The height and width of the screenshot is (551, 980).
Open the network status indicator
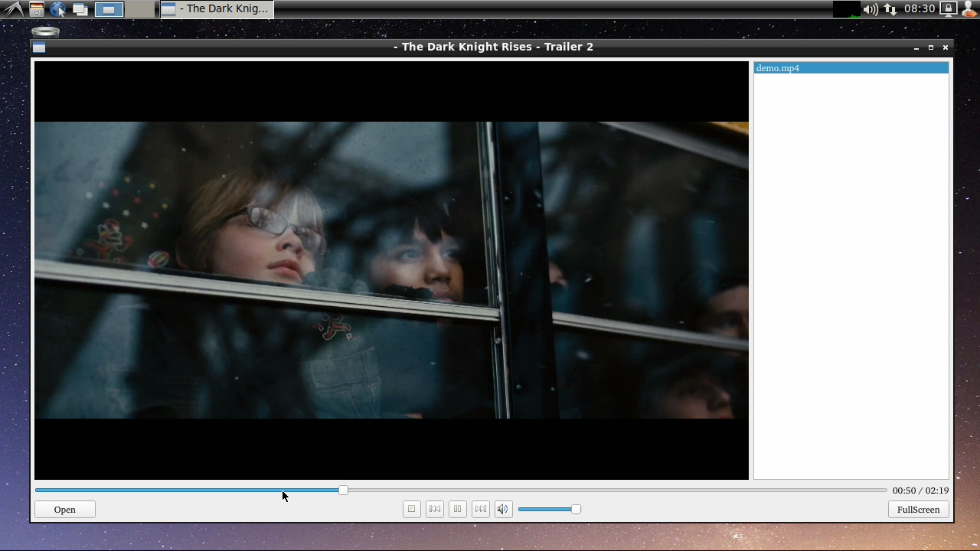[890, 9]
